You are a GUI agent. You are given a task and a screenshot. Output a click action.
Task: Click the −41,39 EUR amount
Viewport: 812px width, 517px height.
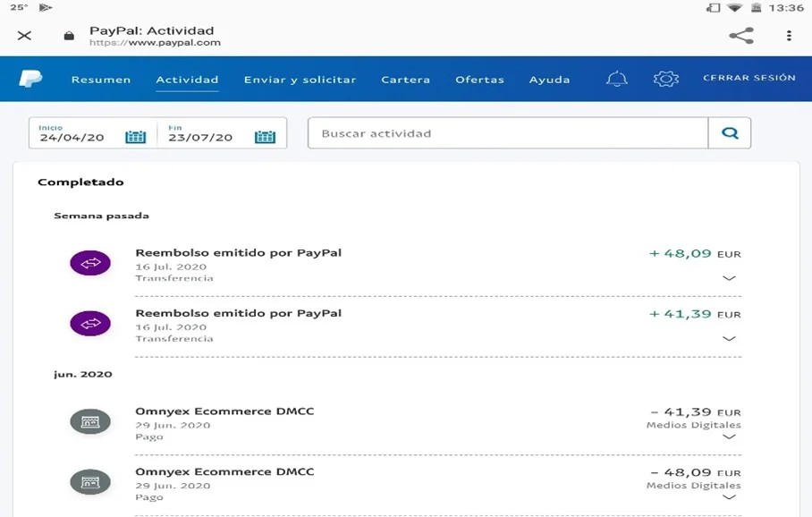click(x=696, y=412)
